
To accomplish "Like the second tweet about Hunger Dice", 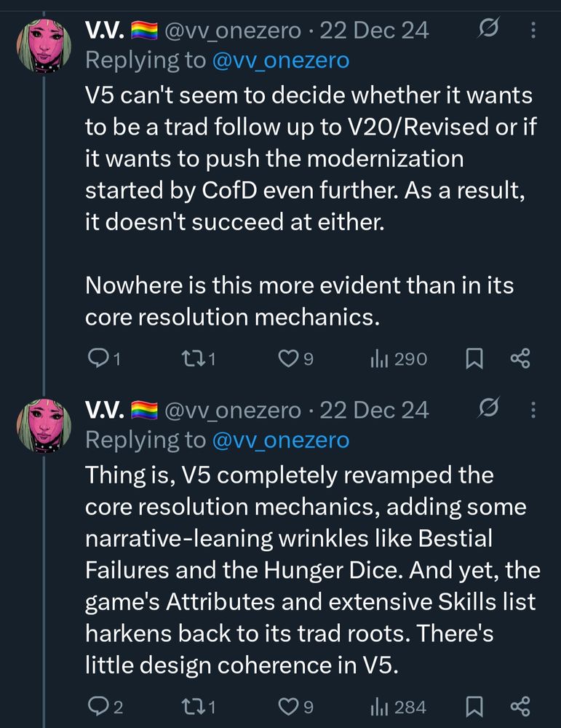I will pos(289,706).
